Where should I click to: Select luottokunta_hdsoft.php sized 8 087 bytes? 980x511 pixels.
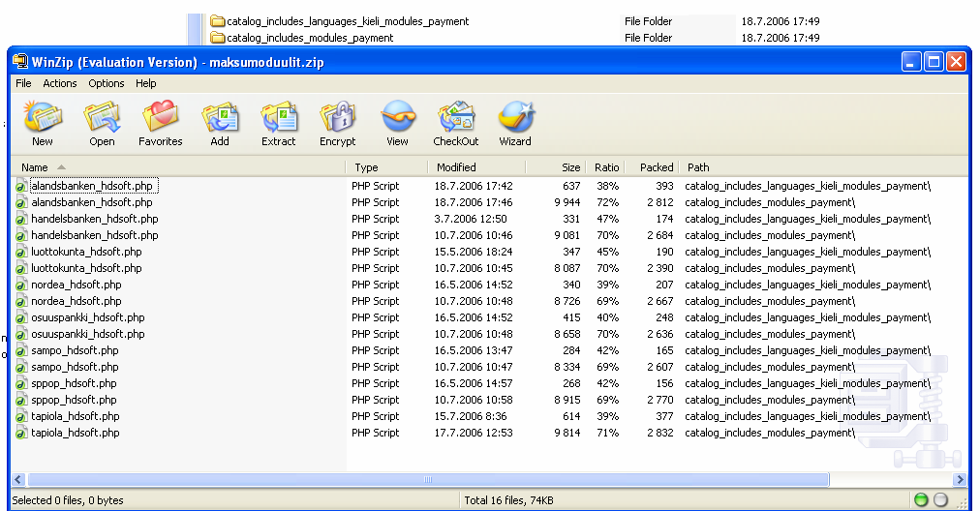tap(86, 268)
